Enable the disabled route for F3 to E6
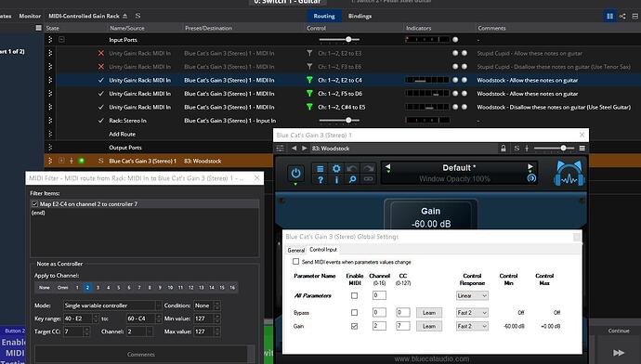641x364 pixels. pyautogui.click(x=101, y=67)
